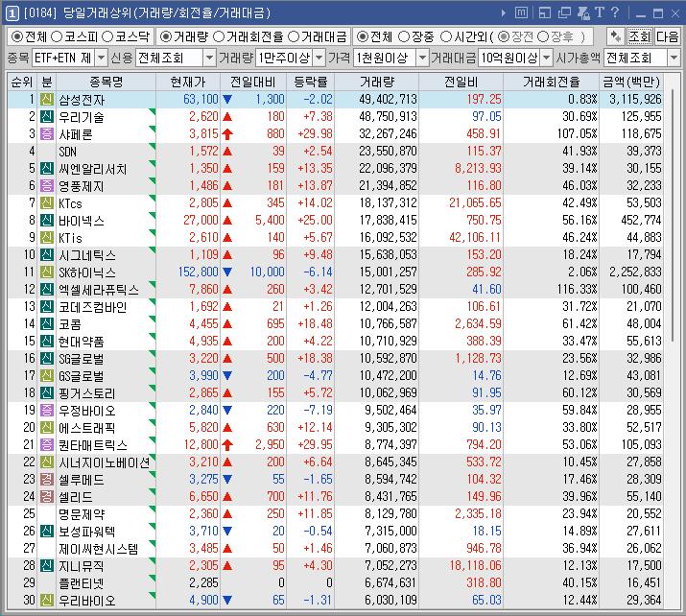Image resolution: width=686 pixels, height=616 pixels.
Task: Sort by 거래회전율 column header
Action: click(551, 82)
